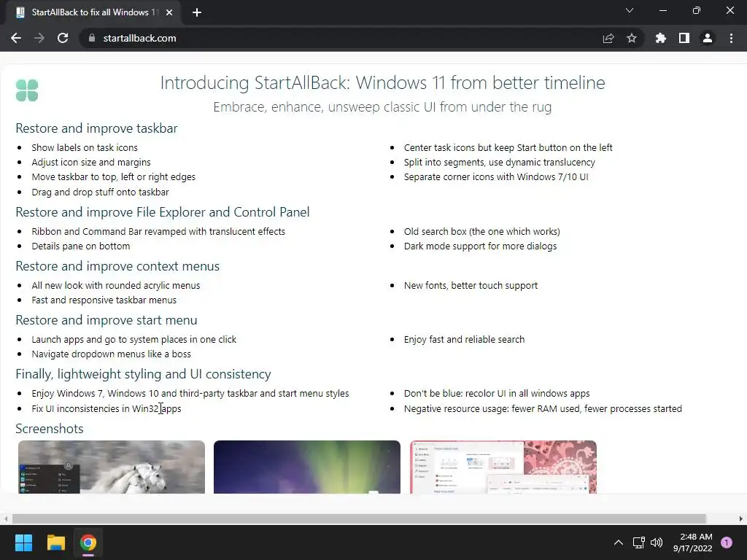Bookmark this tab with the star icon
The image size is (747, 560).
click(x=632, y=38)
